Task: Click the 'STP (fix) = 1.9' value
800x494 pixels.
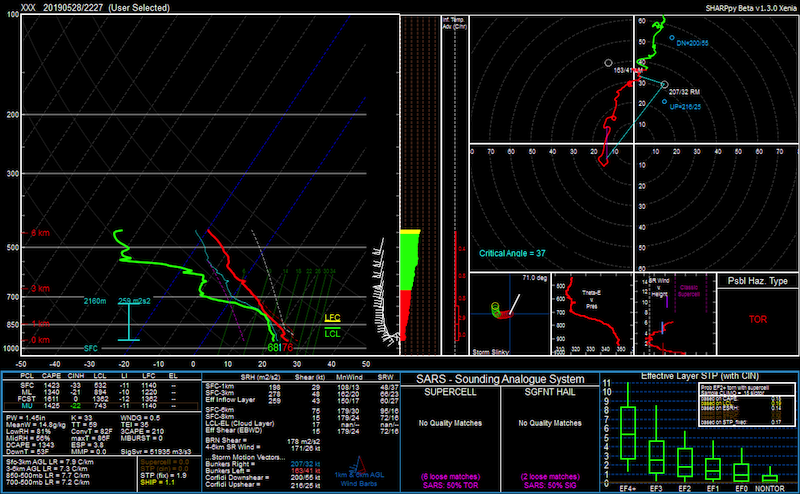Action: pos(163,476)
